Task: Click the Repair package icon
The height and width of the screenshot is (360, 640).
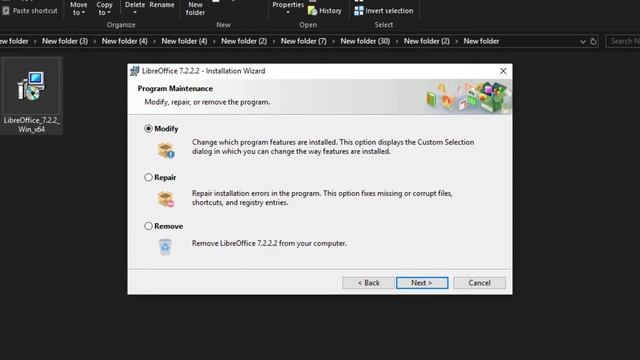Action: pos(166,199)
